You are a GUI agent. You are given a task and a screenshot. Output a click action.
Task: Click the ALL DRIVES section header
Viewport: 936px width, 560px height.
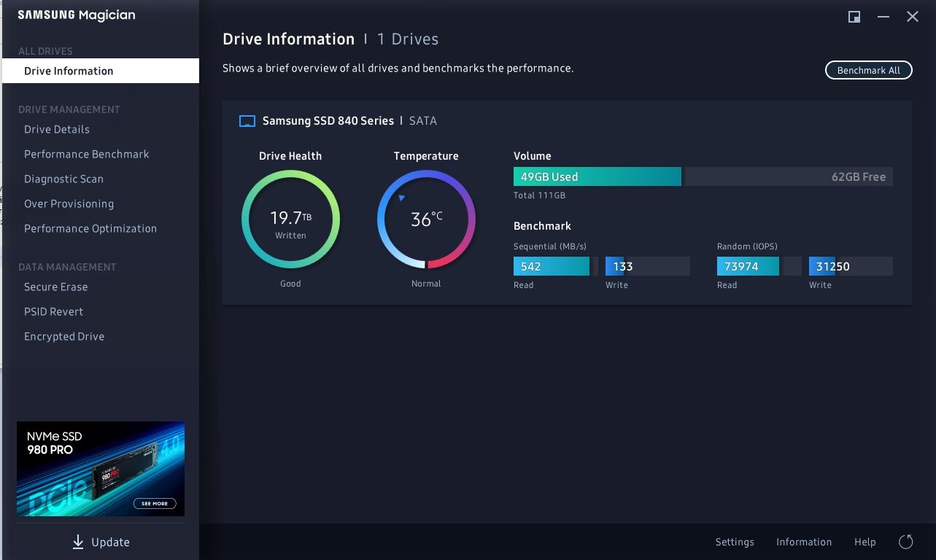(45, 51)
